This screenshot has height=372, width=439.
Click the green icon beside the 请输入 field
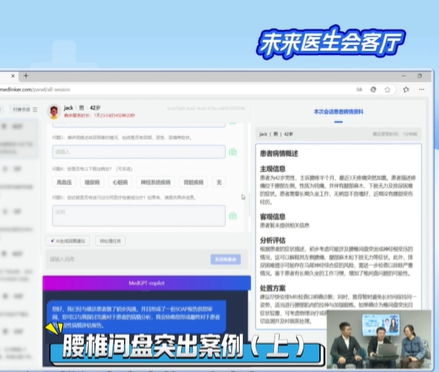point(233,152)
